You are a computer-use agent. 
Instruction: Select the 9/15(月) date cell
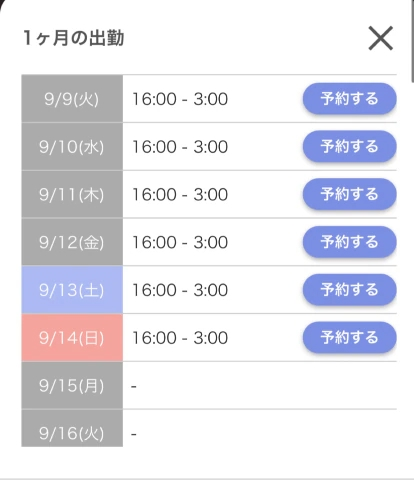[72, 385]
